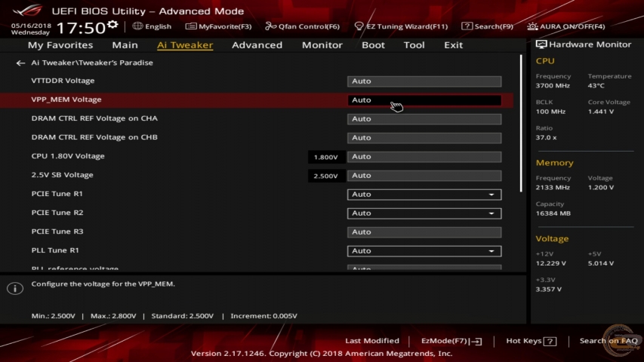Click DRAM CTRL REF Voltage on CHA field

[424, 119]
